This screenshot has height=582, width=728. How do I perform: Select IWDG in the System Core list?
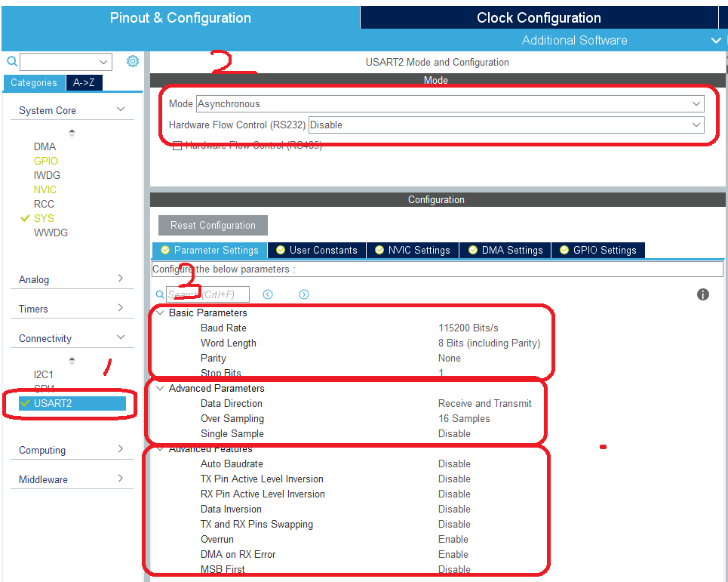click(47, 176)
